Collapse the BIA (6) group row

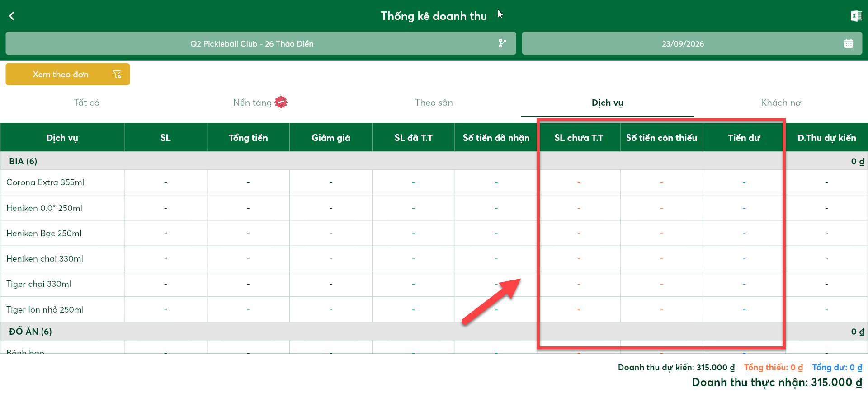[x=434, y=161]
